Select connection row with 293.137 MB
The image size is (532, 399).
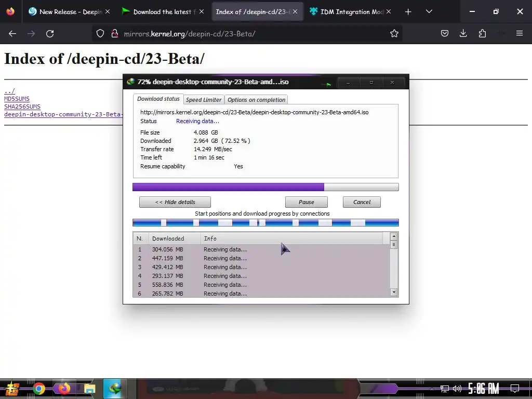tap(262, 276)
